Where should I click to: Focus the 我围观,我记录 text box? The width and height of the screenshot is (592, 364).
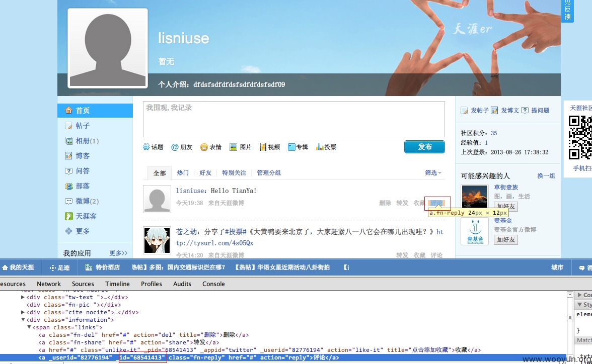click(294, 119)
